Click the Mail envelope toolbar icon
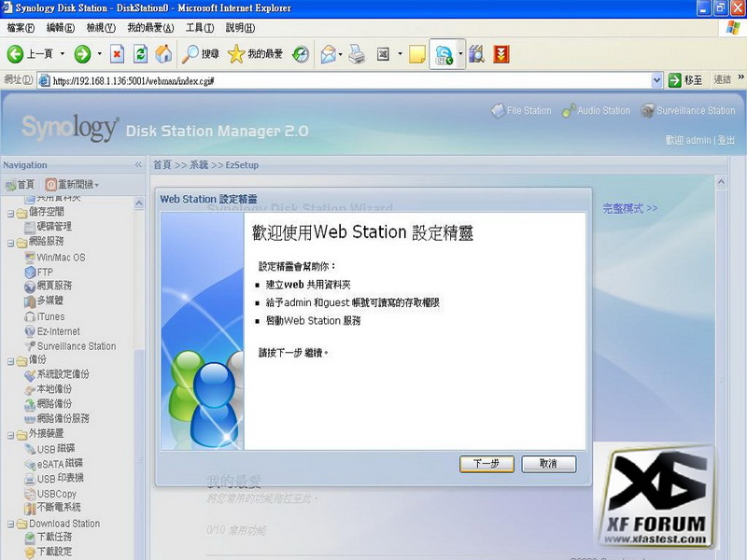 [x=330, y=54]
